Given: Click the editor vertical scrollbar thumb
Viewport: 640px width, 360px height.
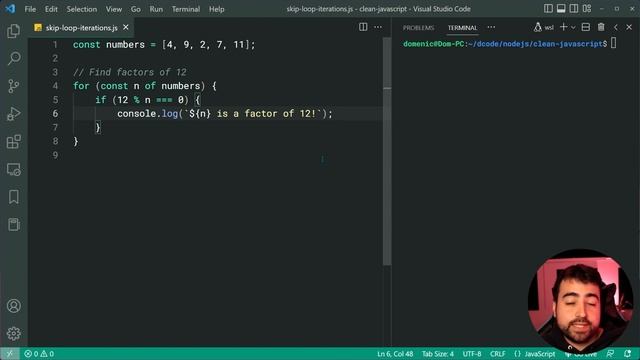Looking at the screenshot, I should 387,151.
